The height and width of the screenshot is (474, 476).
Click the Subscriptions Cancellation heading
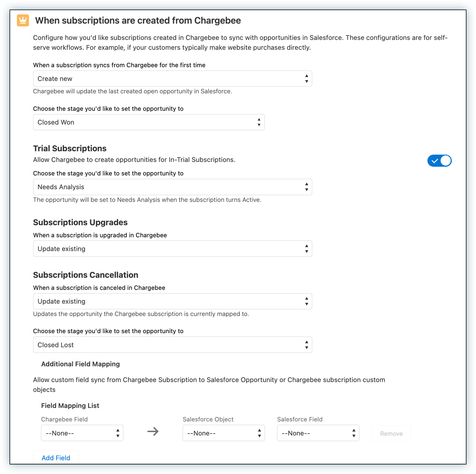pos(86,275)
